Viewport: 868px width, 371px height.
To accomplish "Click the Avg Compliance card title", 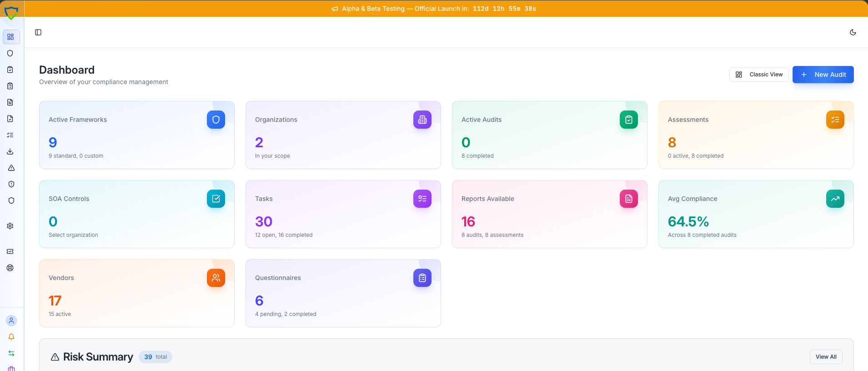I will (x=692, y=199).
